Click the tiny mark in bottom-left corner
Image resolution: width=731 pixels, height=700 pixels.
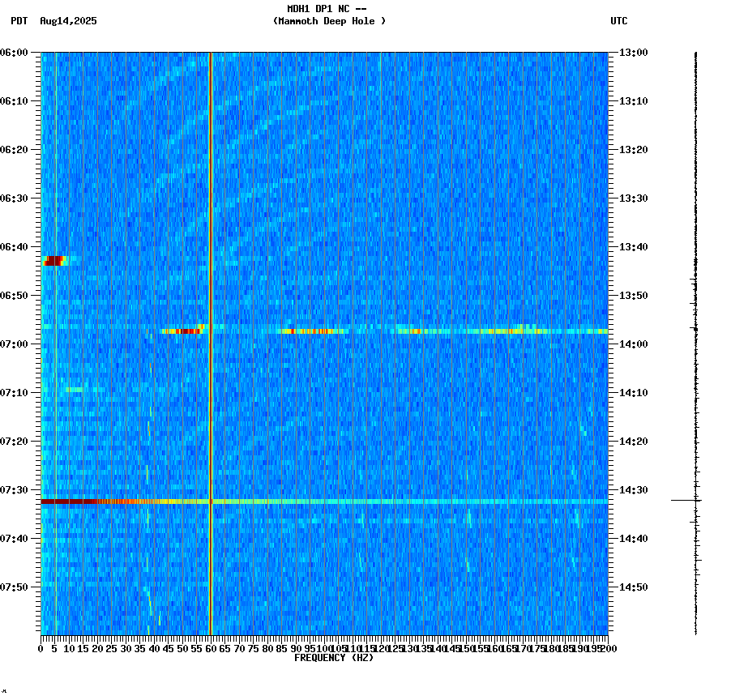[6, 693]
